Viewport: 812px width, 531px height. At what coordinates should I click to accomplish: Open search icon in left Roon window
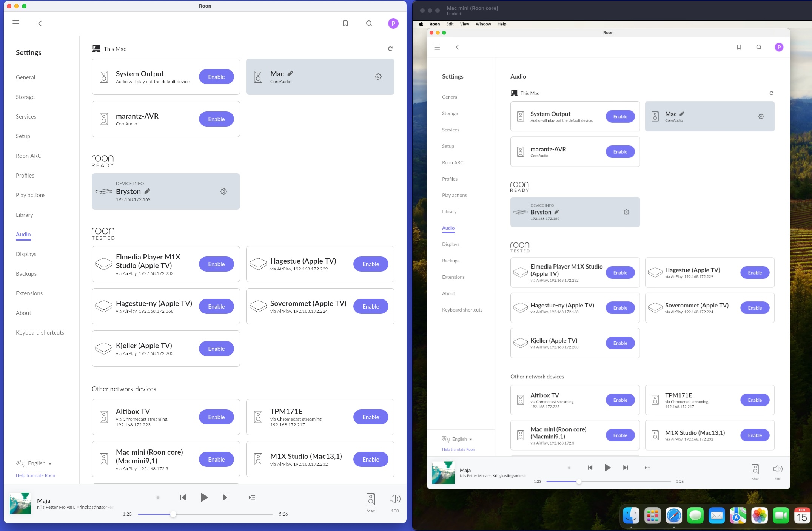tap(369, 23)
